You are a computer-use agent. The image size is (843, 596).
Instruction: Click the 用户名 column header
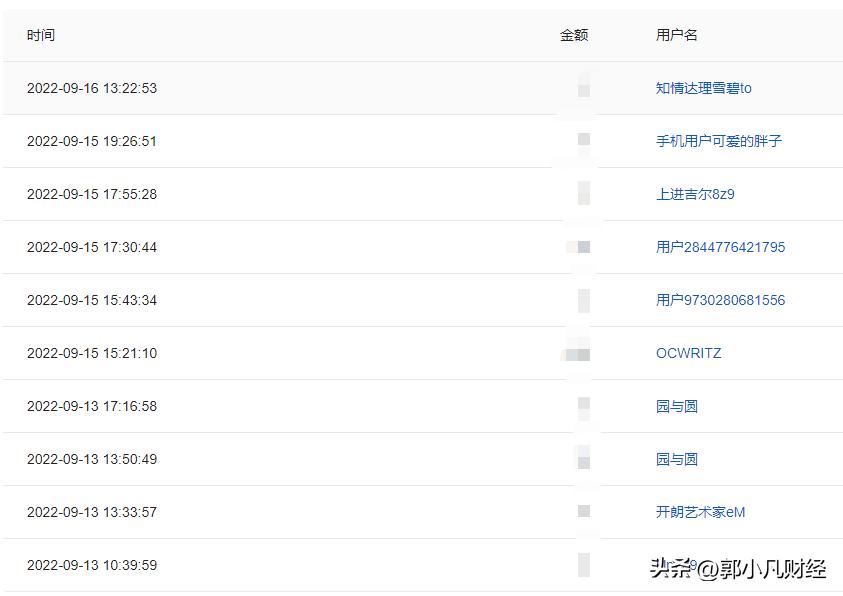(x=675, y=35)
